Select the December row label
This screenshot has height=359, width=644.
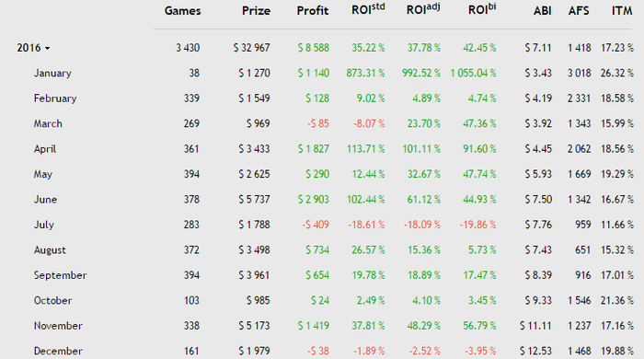tap(58, 352)
